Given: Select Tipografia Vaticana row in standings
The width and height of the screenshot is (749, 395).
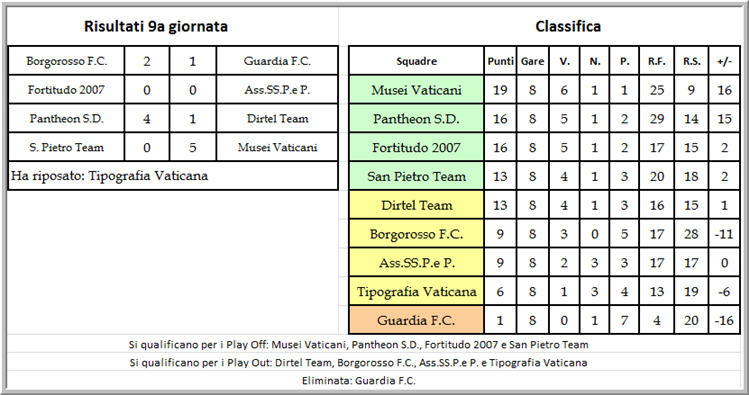Looking at the screenshot, I should pos(545,291).
